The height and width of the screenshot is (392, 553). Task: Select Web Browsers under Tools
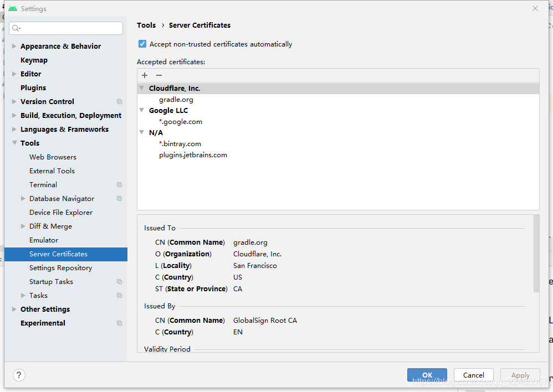(x=53, y=157)
